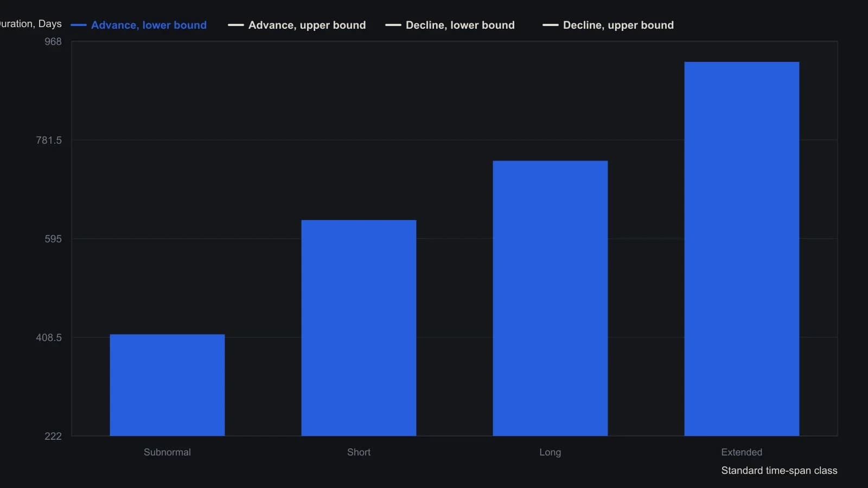Click the 781.5 y-axis value

pyautogui.click(x=49, y=140)
